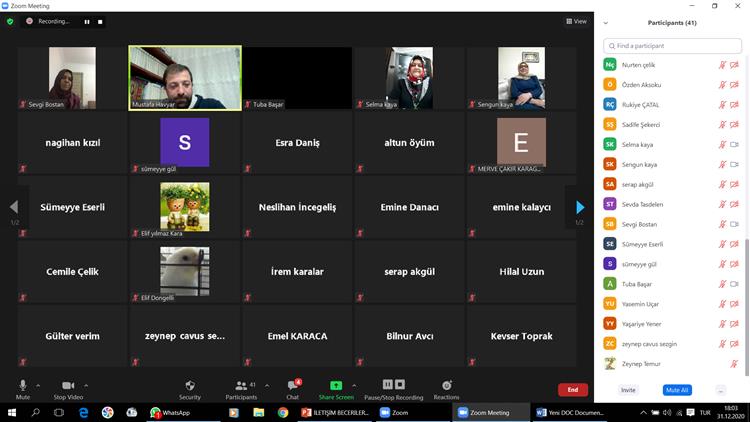Click Sümeyye Eserli muted mic icon in list

(x=722, y=244)
